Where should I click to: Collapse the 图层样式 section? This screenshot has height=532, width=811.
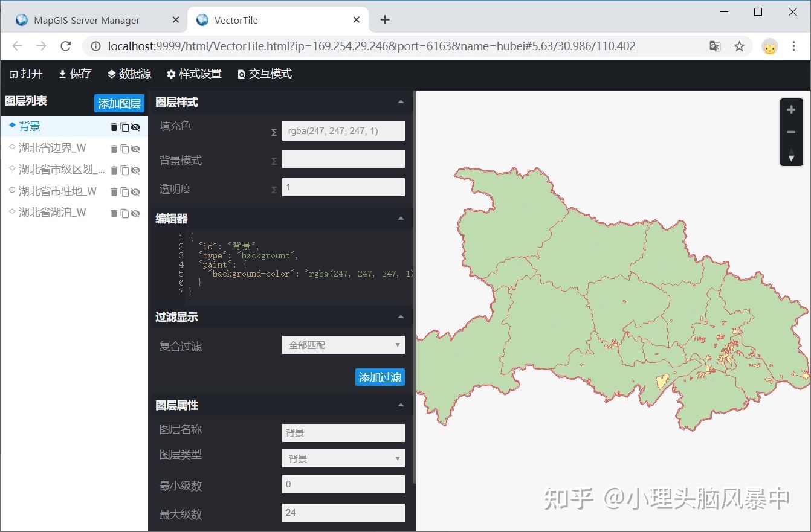(x=401, y=102)
